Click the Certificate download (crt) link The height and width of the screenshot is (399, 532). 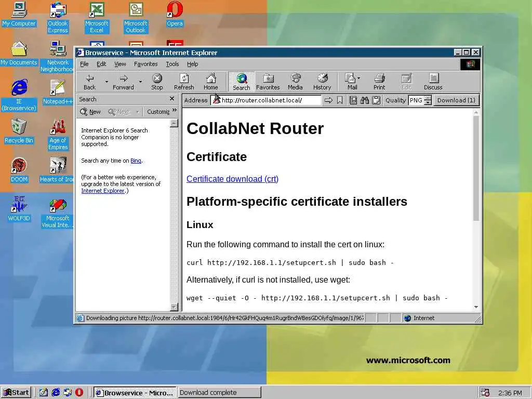[x=232, y=179]
